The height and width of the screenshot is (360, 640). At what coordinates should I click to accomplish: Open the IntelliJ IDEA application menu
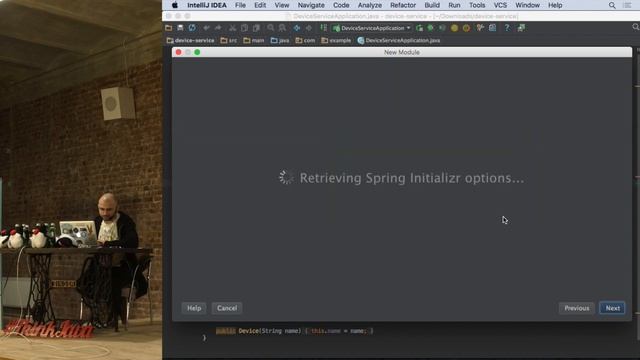click(207, 5)
